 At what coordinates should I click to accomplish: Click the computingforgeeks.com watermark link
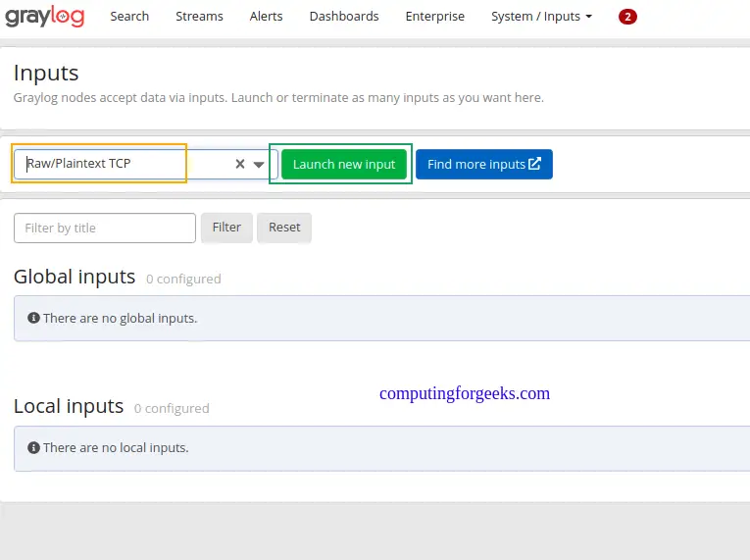(465, 393)
